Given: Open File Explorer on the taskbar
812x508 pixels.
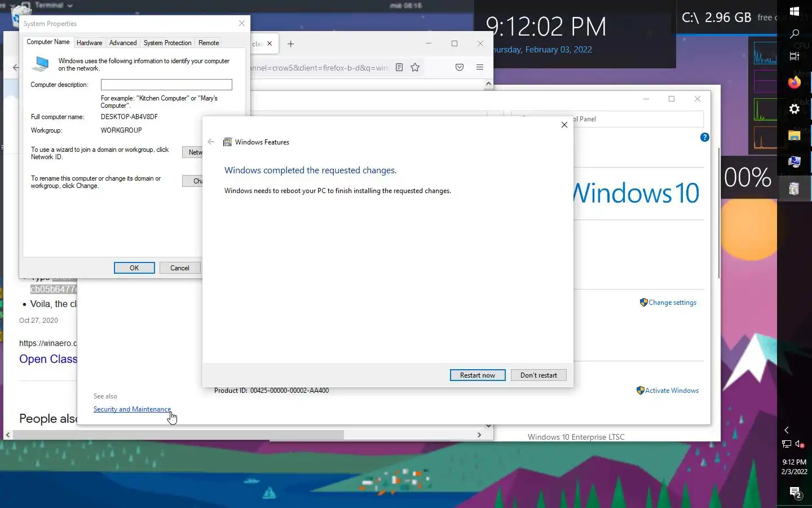Looking at the screenshot, I should coord(795,135).
